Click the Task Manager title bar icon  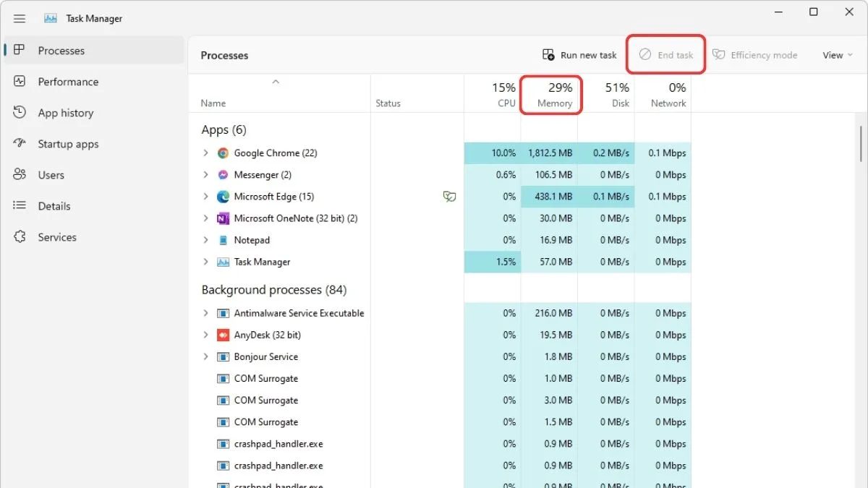(x=50, y=18)
